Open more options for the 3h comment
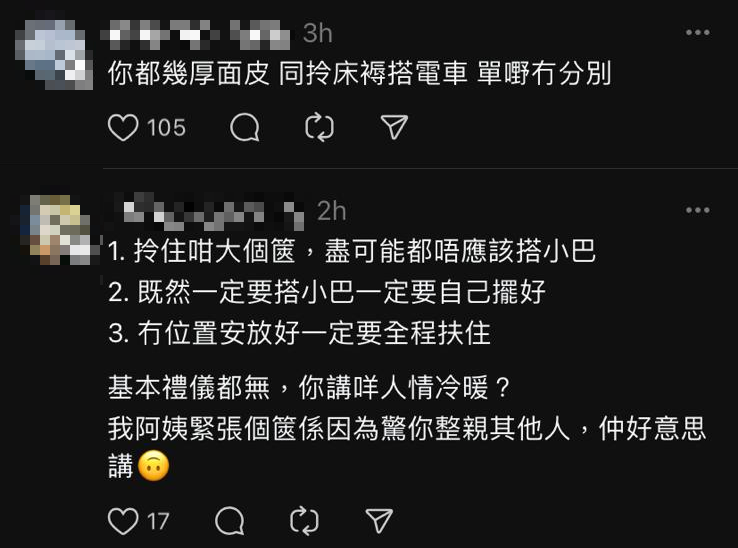This screenshot has width=738, height=548. [698, 32]
